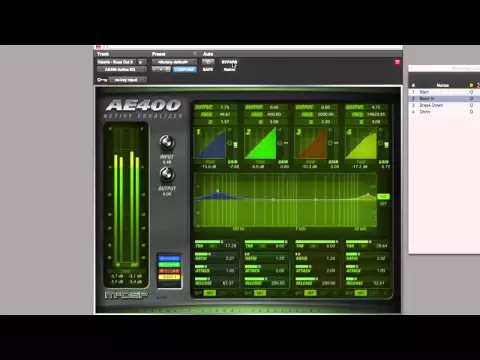Image resolution: width=480 pixels, height=360 pixels.
Task: Click band 1 OUTPUT value 7.75
Action: click(225, 107)
